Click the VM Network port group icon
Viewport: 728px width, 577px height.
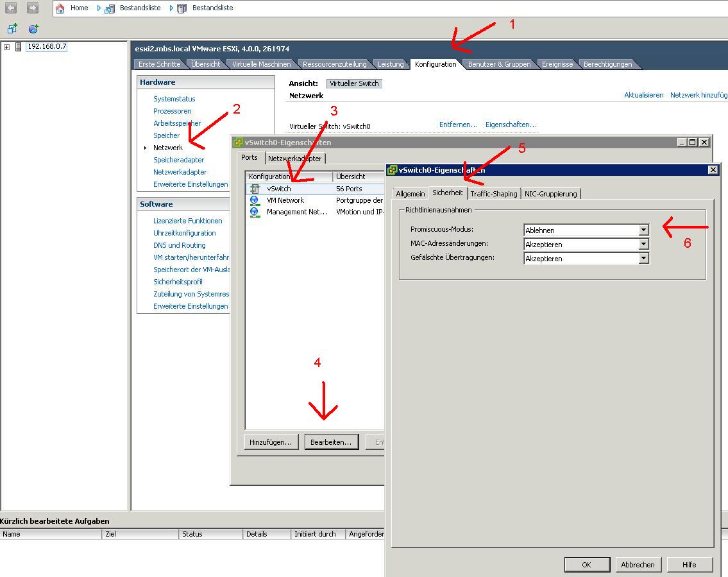click(255, 200)
